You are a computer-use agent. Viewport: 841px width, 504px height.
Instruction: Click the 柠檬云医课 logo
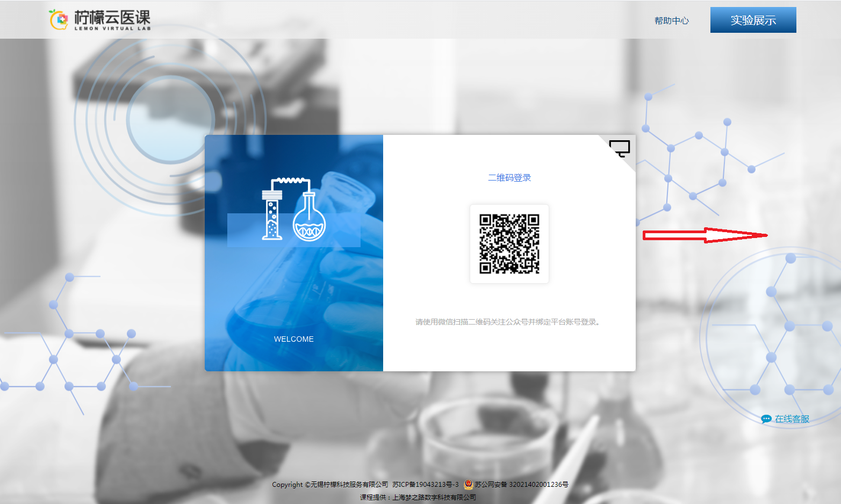(100, 20)
